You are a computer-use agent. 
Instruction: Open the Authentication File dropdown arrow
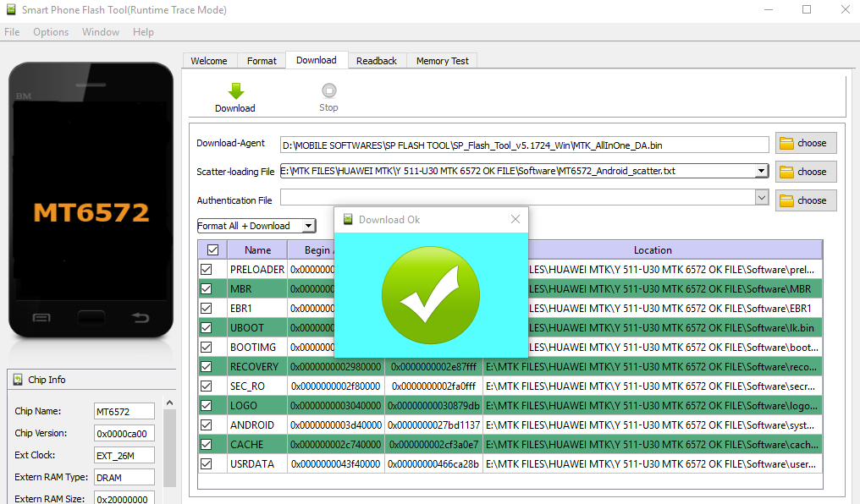(762, 197)
